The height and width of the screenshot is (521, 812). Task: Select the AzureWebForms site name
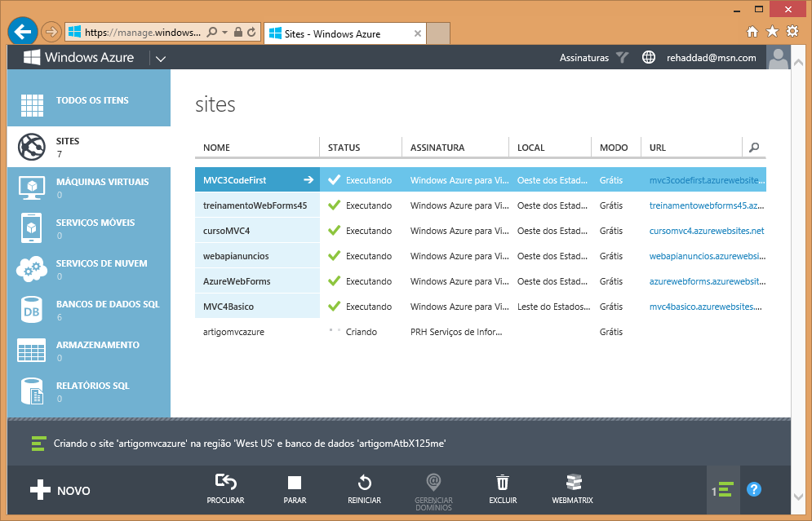click(x=237, y=281)
